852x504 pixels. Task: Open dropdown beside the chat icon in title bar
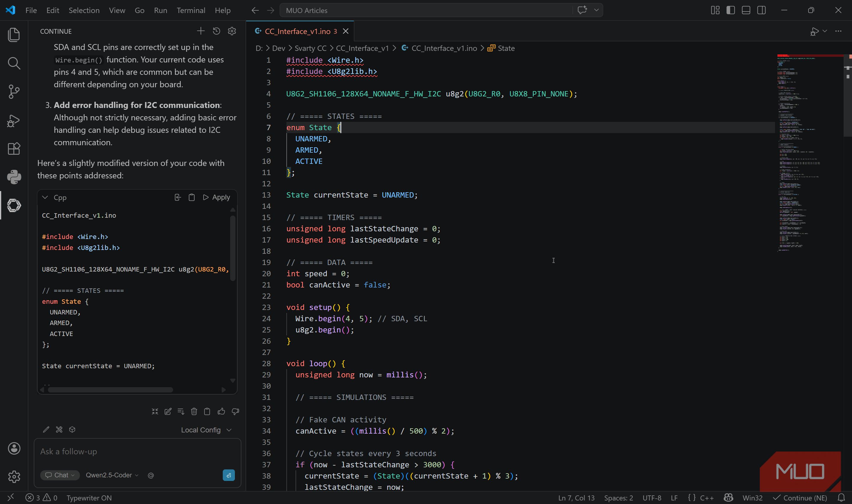pos(596,10)
